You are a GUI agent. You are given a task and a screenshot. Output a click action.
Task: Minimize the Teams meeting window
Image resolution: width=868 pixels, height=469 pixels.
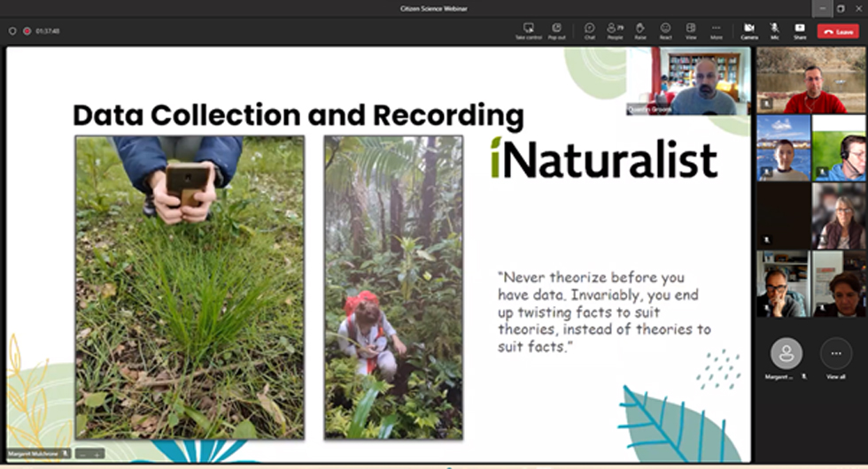pos(822,8)
